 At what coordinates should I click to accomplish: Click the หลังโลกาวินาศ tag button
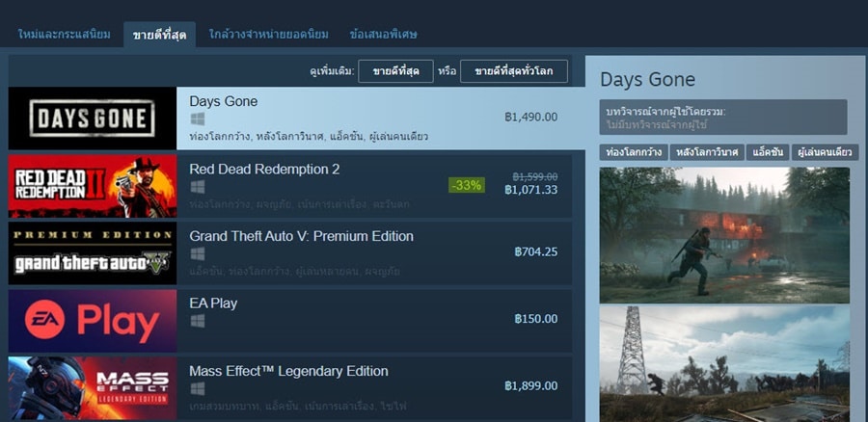[x=707, y=152]
